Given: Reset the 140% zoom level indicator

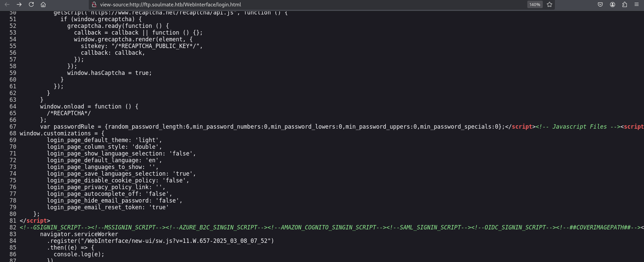Looking at the screenshot, I should point(535,5).
